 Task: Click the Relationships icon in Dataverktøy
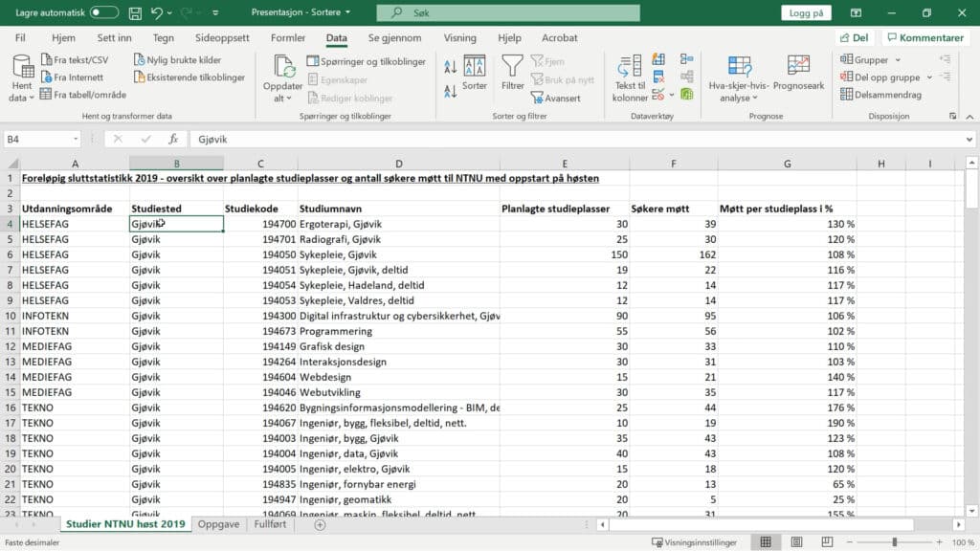(x=687, y=77)
